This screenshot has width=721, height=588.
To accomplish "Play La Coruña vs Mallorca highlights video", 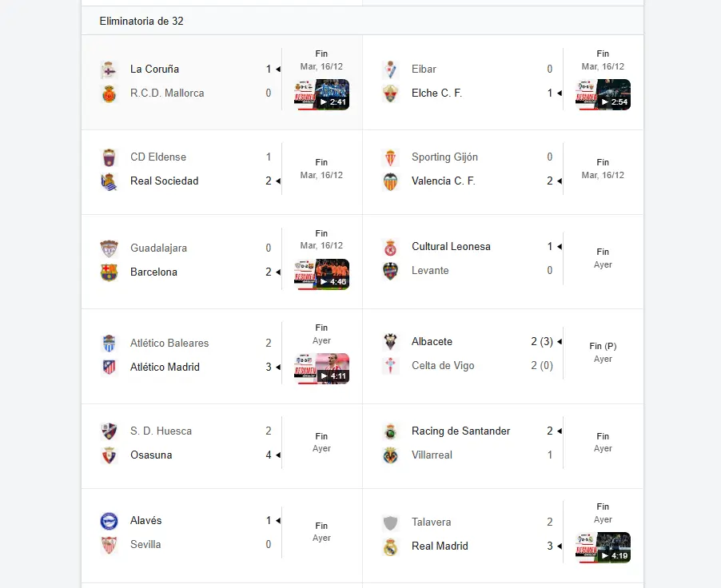I will [x=321, y=95].
